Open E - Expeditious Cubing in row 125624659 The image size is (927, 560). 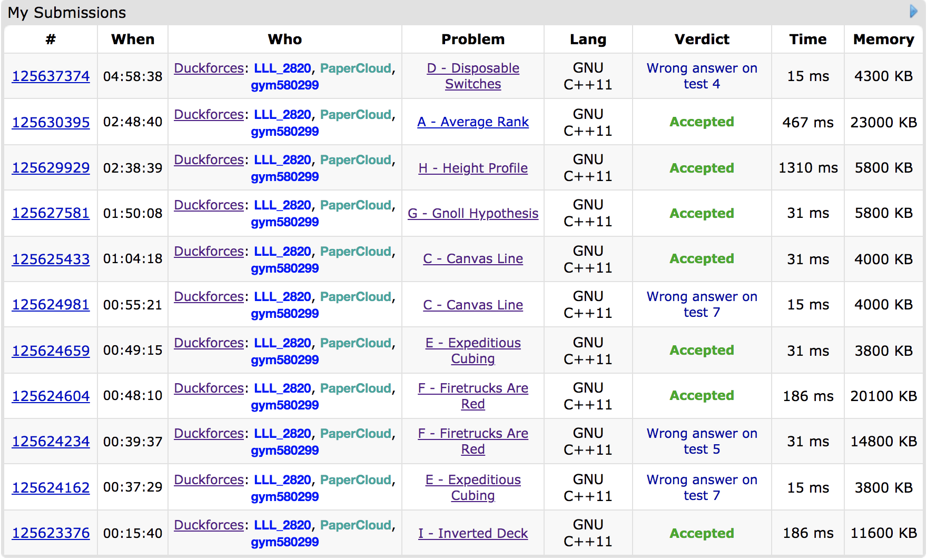[472, 351]
